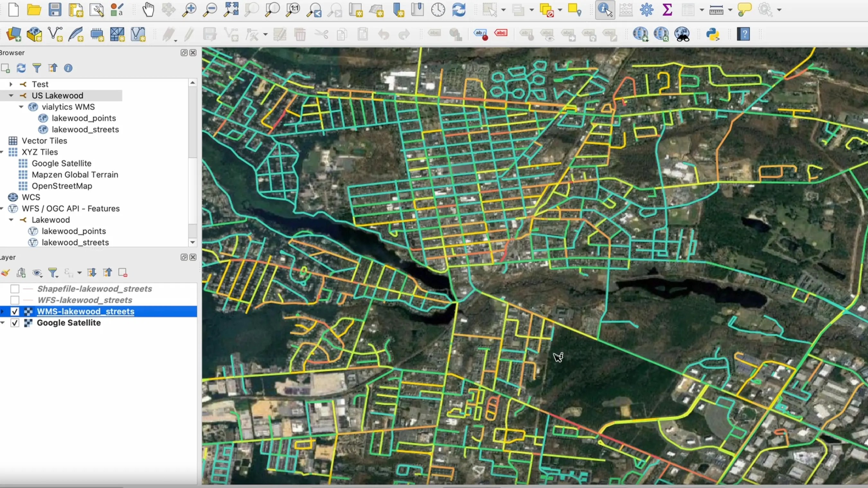Activate the Identify Features tool
The image size is (868, 488).
tap(605, 9)
